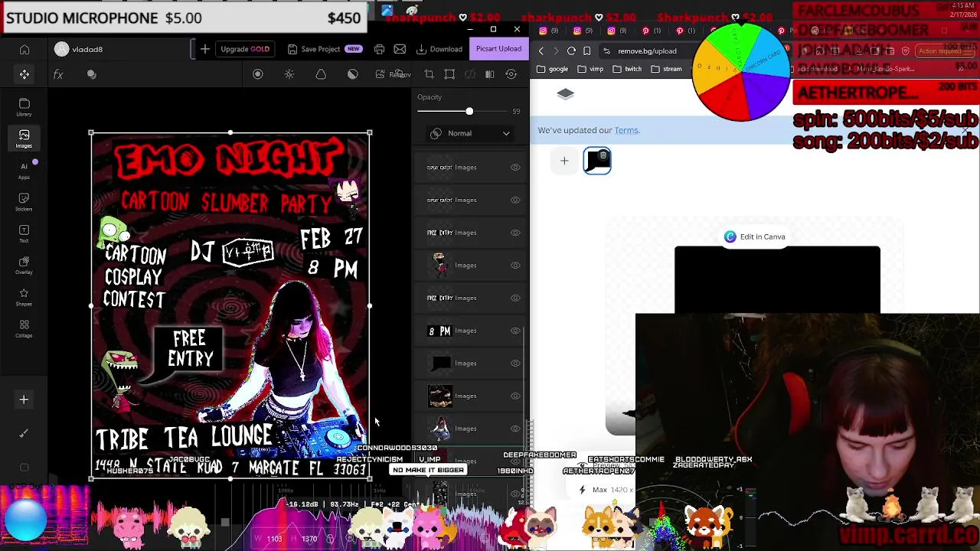Open the stream bookmarks folder
The height and width of the screenshot is (551, 980).
pos(666,69)
